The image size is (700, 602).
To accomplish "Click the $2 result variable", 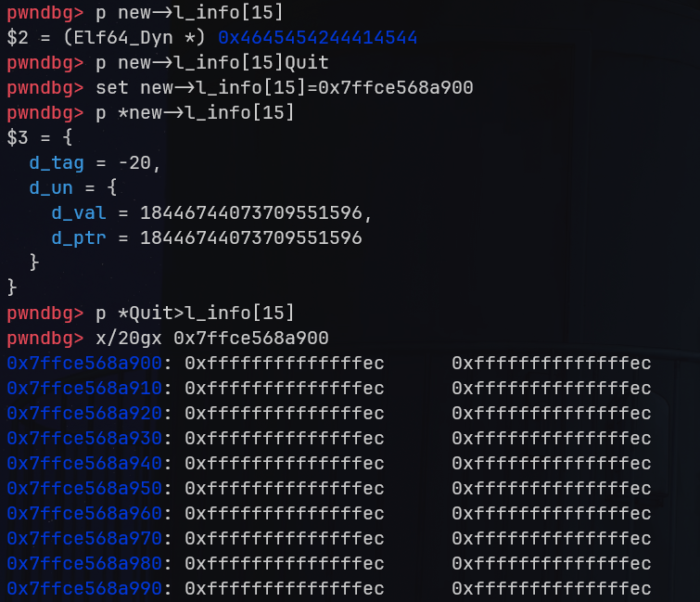I will 18,38.
